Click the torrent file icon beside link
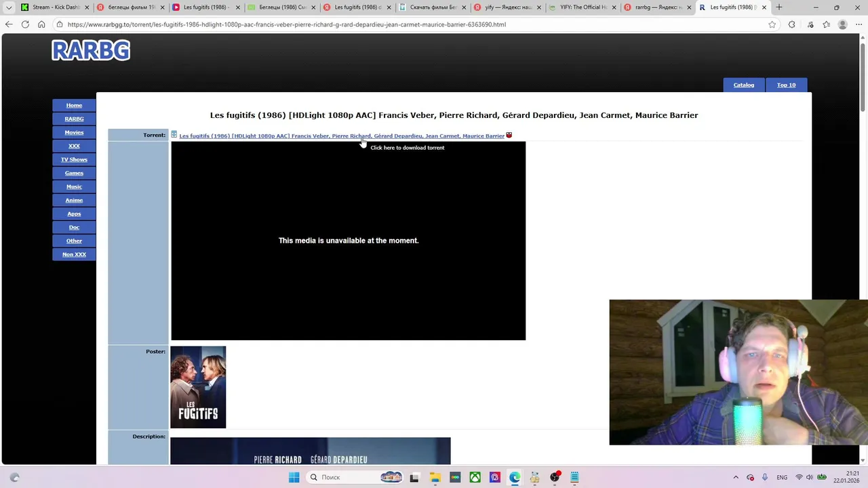Image resolution: width=868 pixels, height=488 pixels. (x=174, y=135)
